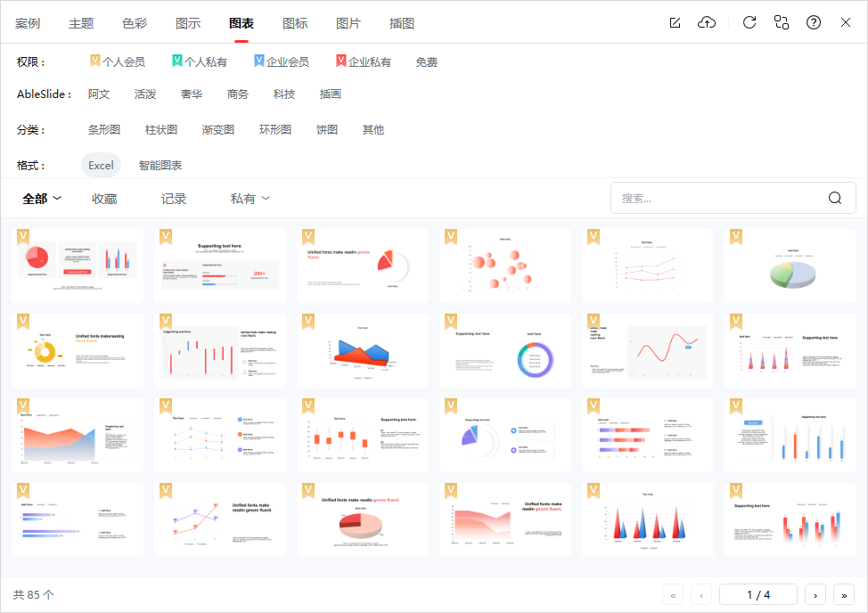Switch to the 图标 tab
Viewport: 868px width, 613px height.
pos(295,24)
